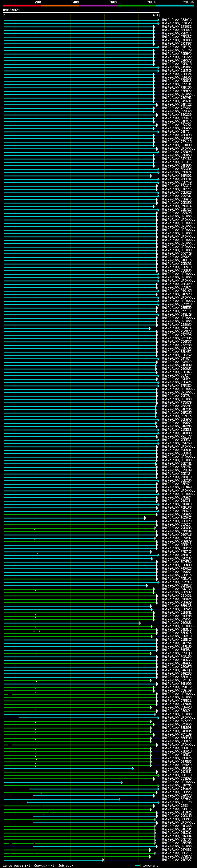Click the UniRef100_Q582N2 label
Image resolution: width=197 pixels, height=868 pixels.
pos(176,406)
